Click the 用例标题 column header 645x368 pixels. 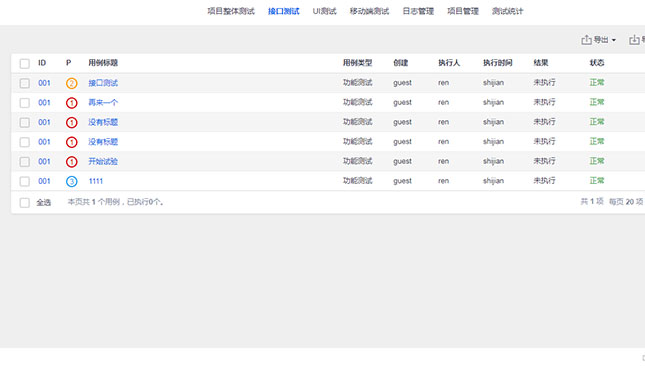(x=103, y=63)
